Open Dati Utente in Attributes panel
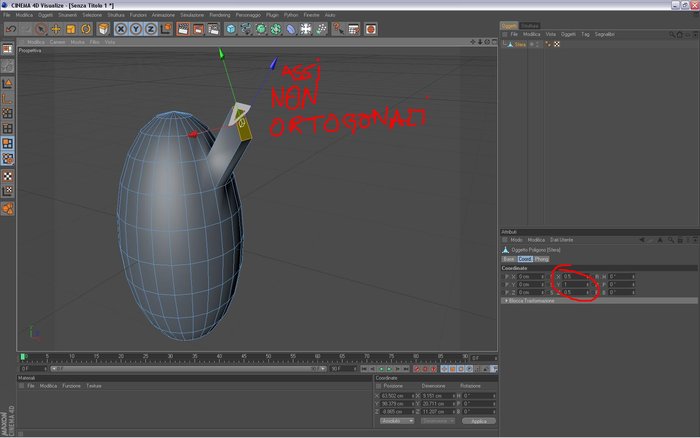Image resolution: width=700 pixels, height=438 pixels. coord(561,240)
